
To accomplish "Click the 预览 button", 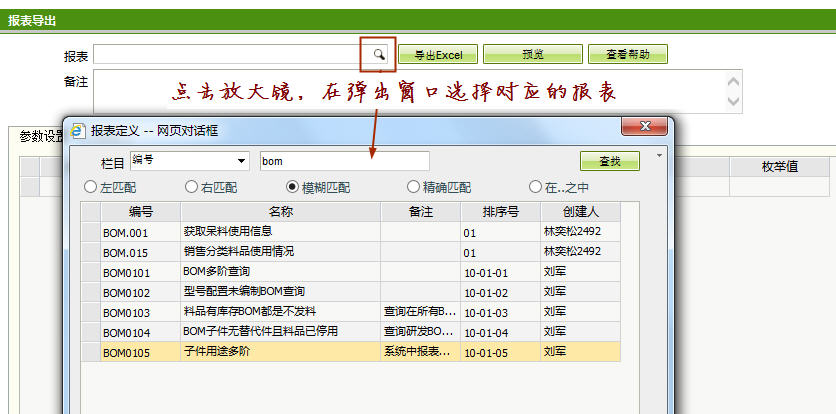I will tap(533, 54).
